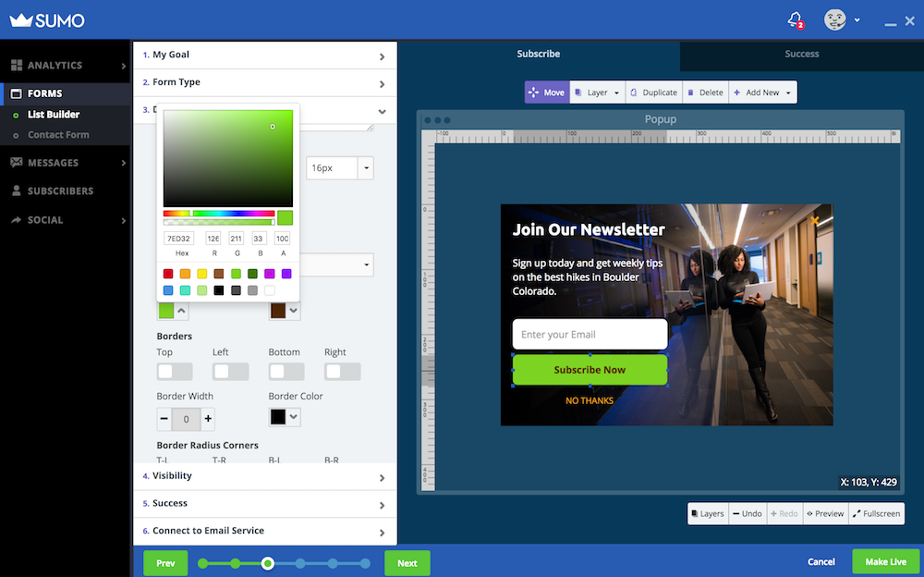Click the R value field
Image resolution: width=924 pixels, height=577 pixels.
click(213, 239)
